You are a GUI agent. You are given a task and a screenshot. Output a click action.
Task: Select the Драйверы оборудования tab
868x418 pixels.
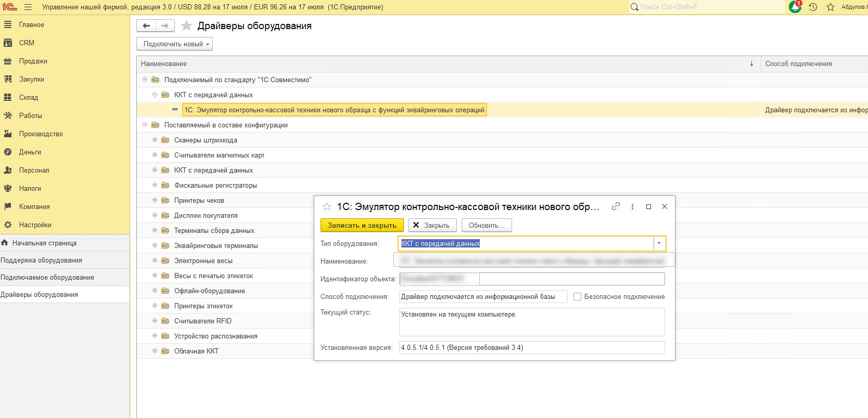65,294
